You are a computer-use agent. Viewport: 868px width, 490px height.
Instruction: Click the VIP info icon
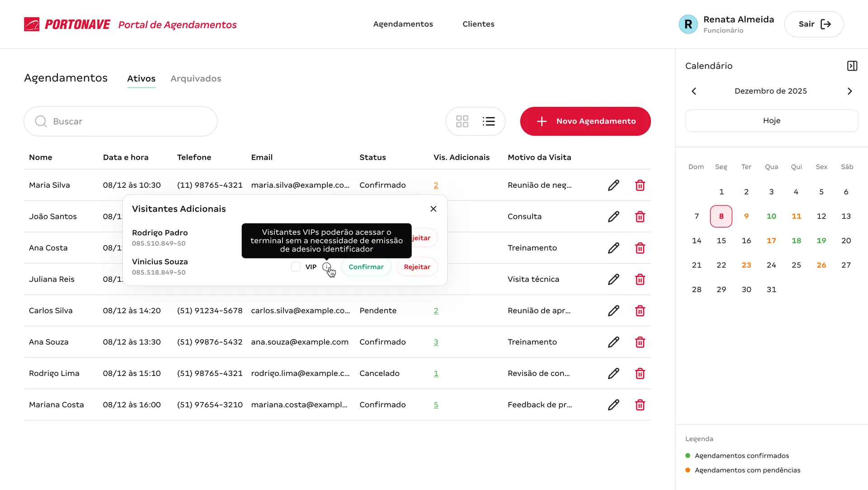(326, 267)
